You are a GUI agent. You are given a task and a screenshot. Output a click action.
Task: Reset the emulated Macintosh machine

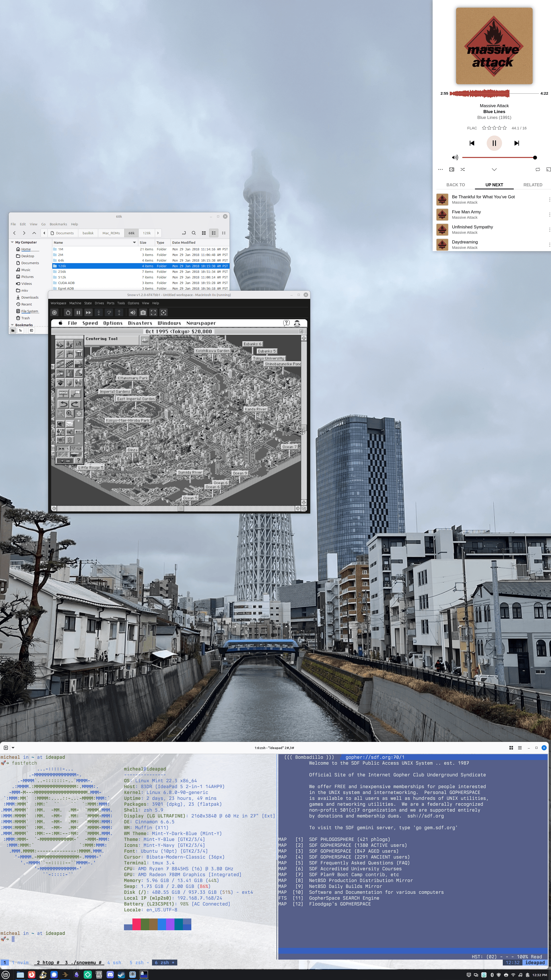pos(68,312)
